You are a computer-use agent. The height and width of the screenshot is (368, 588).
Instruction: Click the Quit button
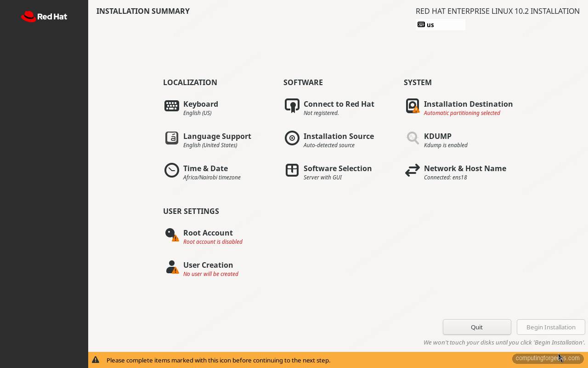[477, 327]
